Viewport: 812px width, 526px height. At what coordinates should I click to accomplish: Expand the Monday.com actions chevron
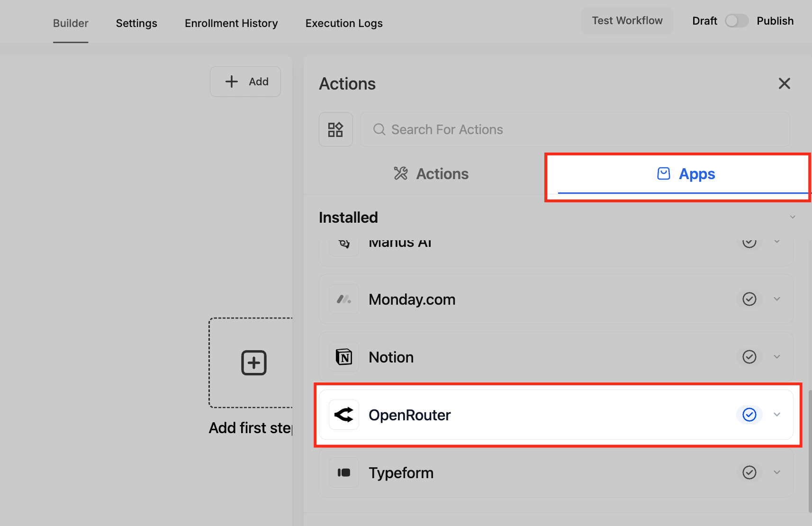777,299
